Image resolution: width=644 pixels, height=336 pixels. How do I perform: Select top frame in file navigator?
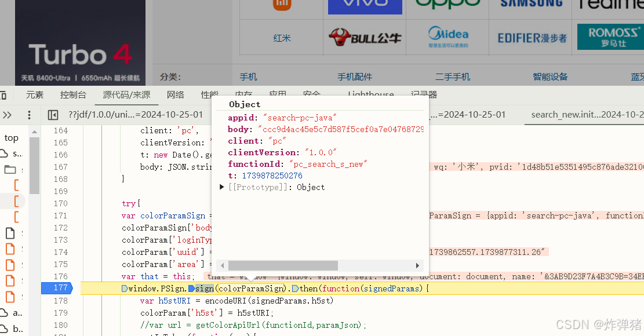click(12, 138)
